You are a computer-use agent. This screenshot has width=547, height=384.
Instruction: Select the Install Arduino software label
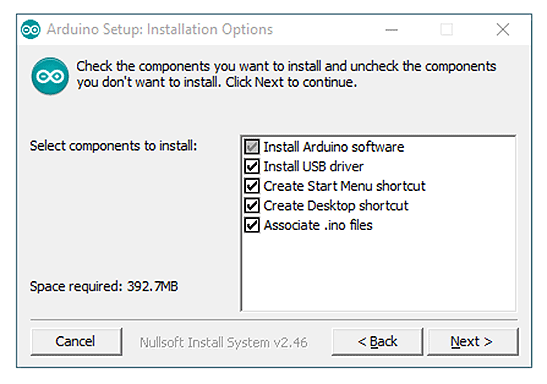pyautogui.click(x=334, y=147)
